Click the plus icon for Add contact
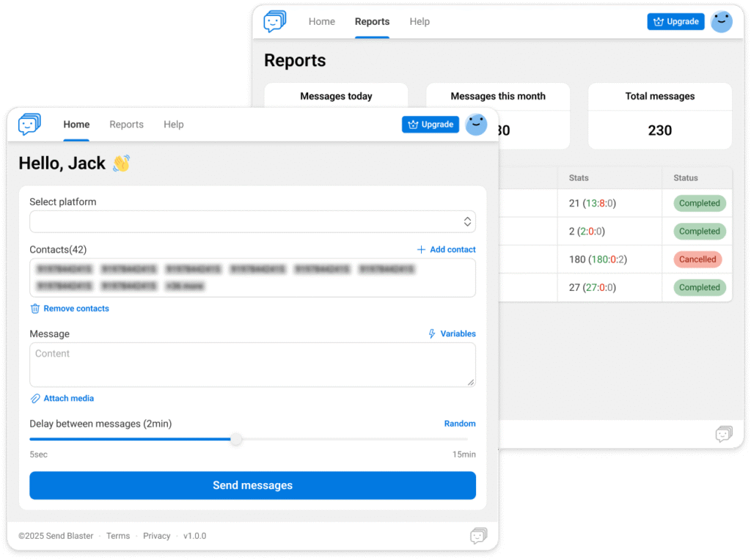 click(421, 250)
